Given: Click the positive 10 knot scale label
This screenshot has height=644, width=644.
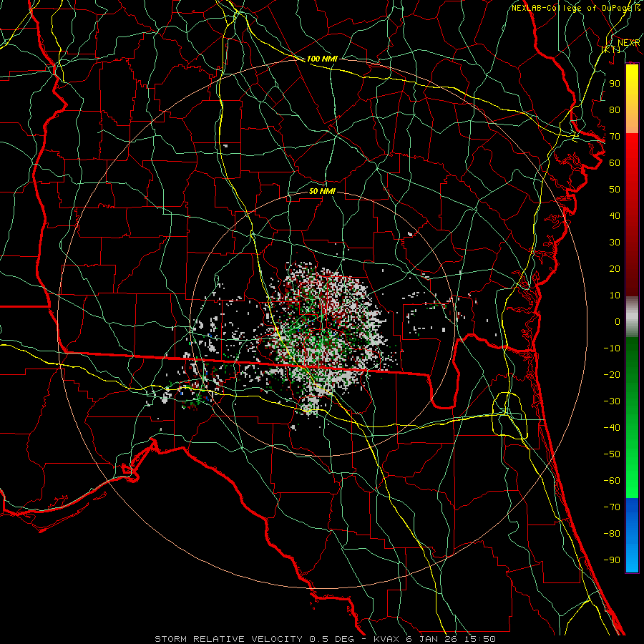Looking at the screenshot, I should tap(615, 296).
